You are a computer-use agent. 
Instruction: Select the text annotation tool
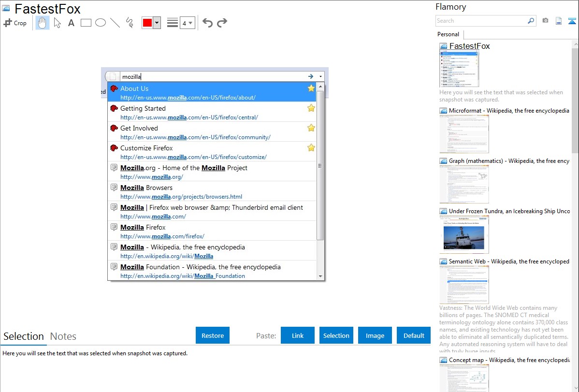[x=71, y=23]
